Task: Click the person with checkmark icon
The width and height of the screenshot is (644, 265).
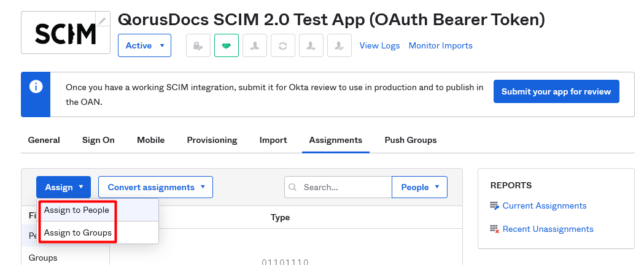Action: click(x=339, y=45)
